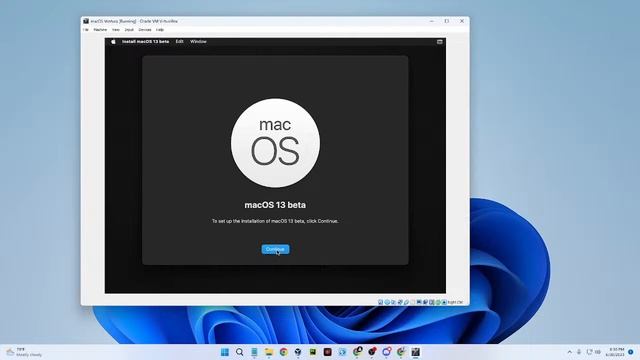Click the microphone tray icon
Image resolution: width=640 pixels, height=360 pixels.
pyautogui.click(x=579, y=352)
